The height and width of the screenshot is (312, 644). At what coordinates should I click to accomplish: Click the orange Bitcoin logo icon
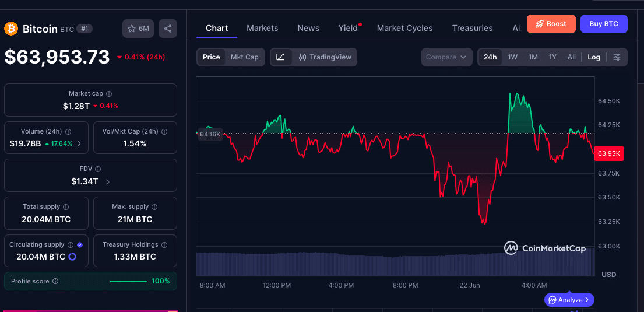click(x=10, y=29)
